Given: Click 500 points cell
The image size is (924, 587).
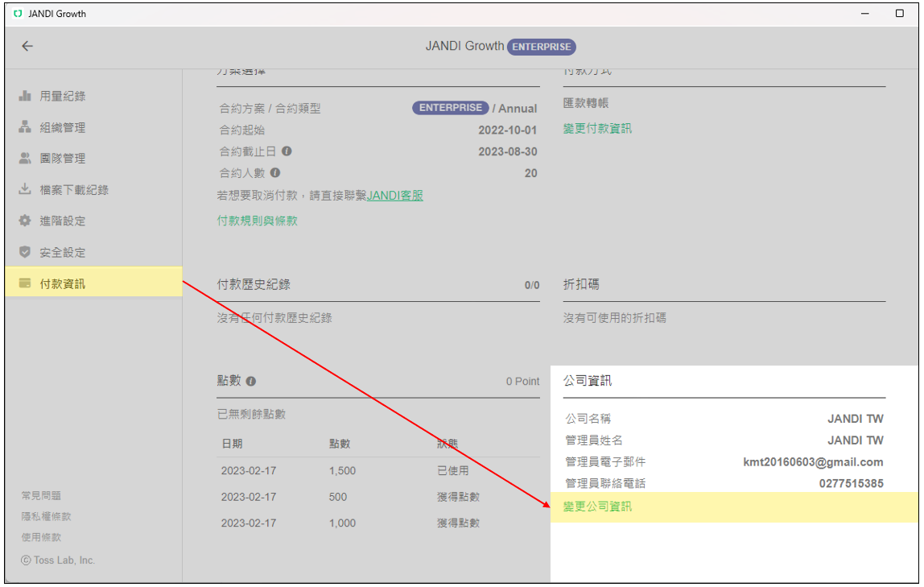Looking at the screenshot, I should coord(338,497).
